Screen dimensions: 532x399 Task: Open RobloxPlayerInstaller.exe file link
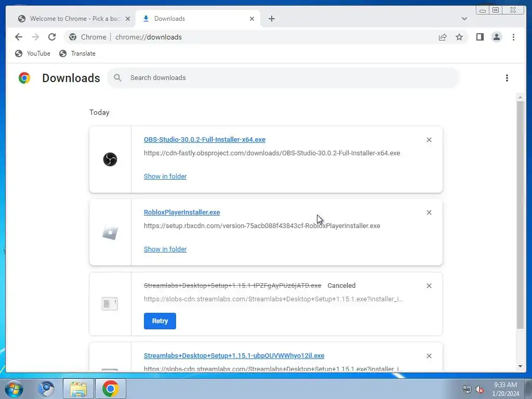[182, 212]
